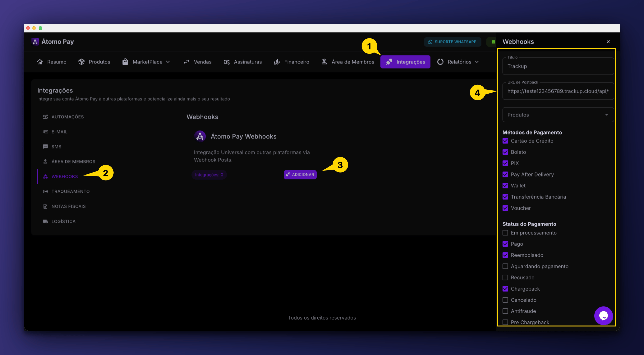Viewport: 644px width, 355px height.
Task: Toggle the PIX checkbox
Action: (x=505, y=163)
